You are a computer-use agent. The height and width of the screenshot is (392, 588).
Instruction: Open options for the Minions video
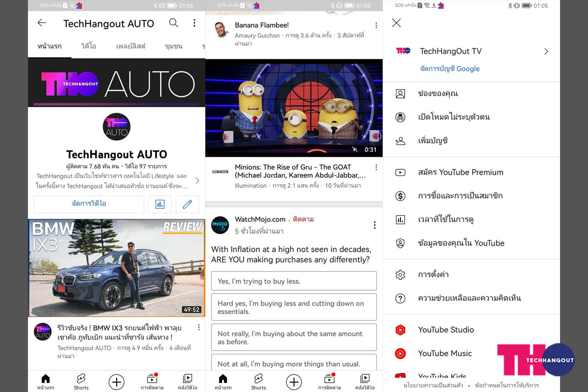376,167
